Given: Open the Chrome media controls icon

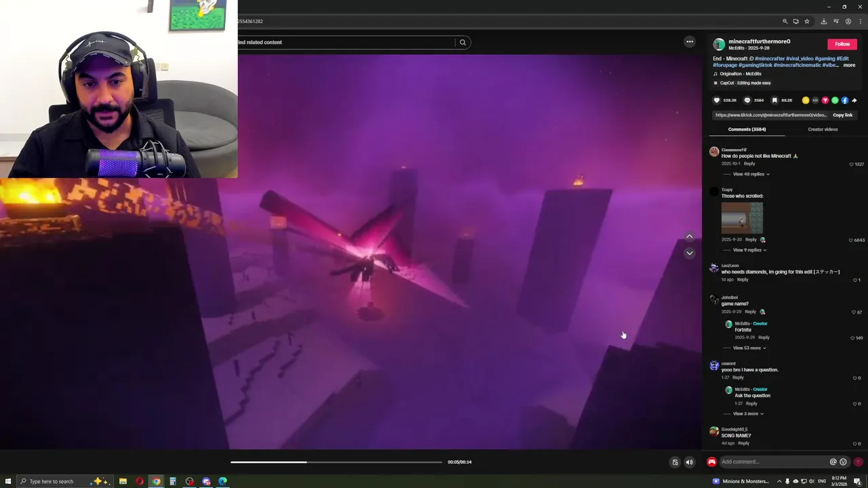Looking at the screenshot, I should point(836,21).
